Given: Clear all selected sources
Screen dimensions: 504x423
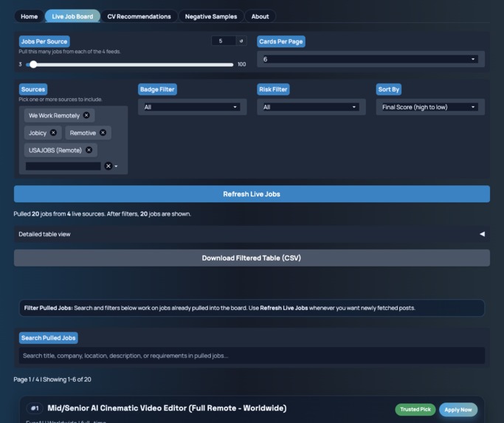Looking at the screenshot, I should pyautogui.click(x=108, y=166).
